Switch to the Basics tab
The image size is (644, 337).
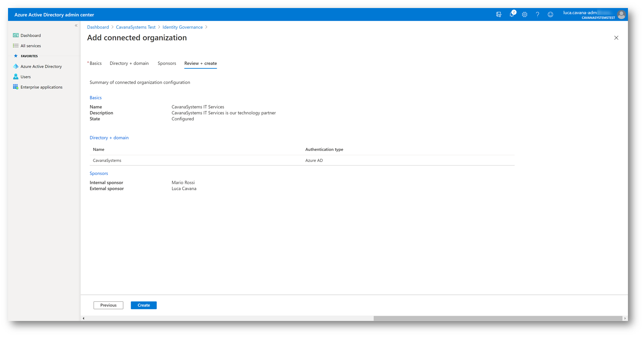click(x=96, y=63)
